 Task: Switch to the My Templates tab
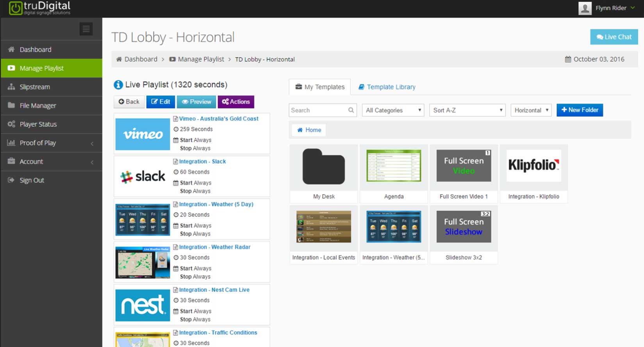320,87
